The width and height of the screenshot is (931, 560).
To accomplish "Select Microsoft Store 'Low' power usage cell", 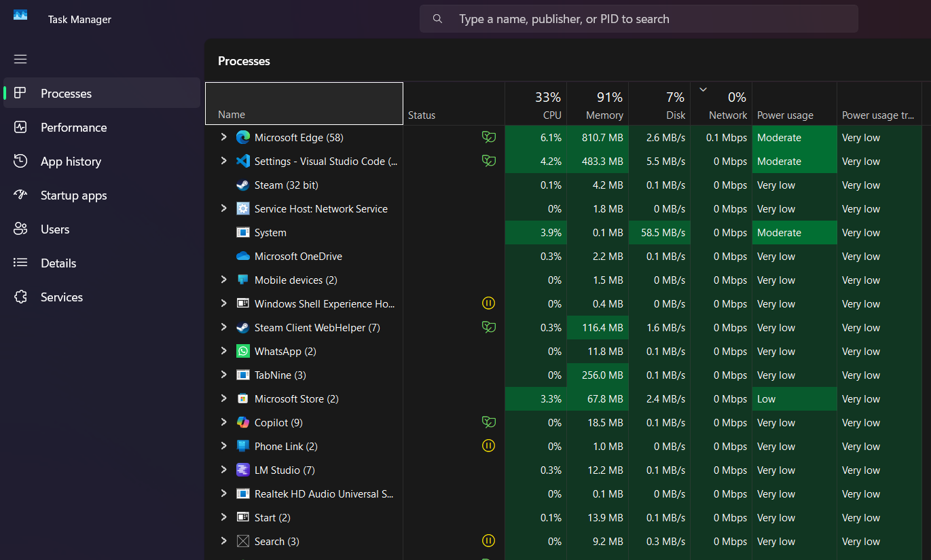I will click(x=795, y=399).
